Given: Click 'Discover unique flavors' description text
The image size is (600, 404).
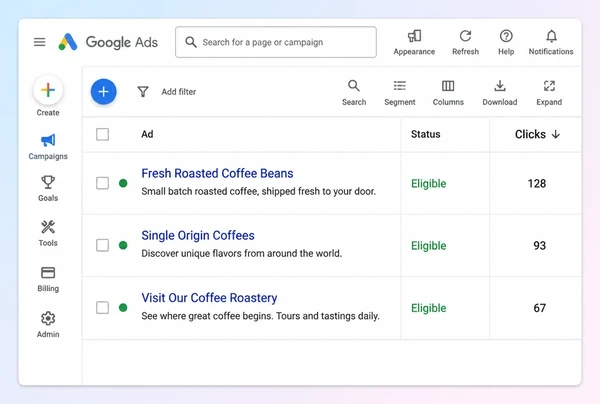Looking at the screenshot, I should click(242, 253).
